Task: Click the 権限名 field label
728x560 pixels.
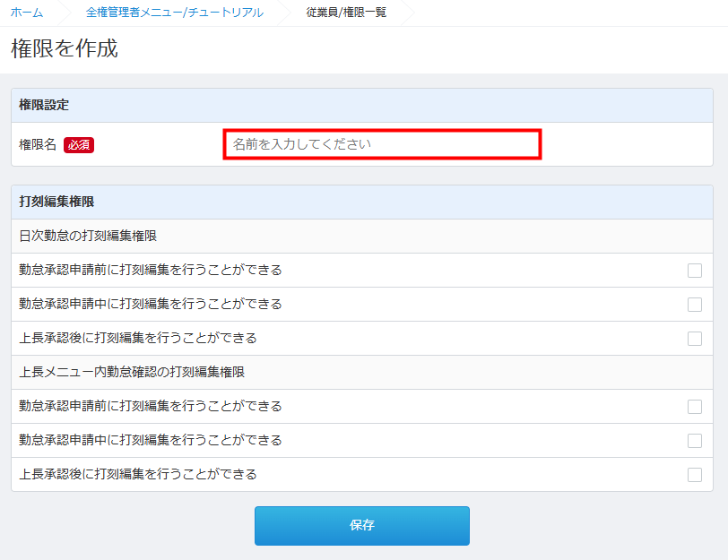Action: [x=38, y=144]
